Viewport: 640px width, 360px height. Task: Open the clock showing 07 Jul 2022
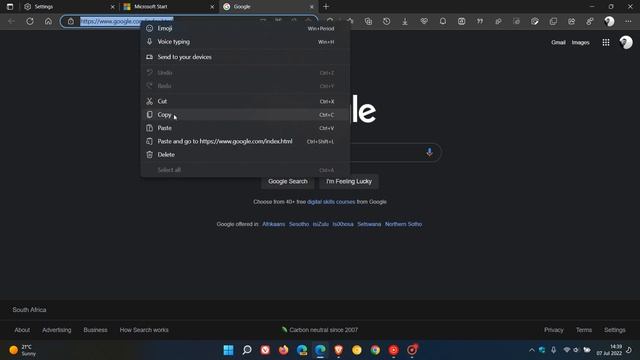click(x=609, y=350)
